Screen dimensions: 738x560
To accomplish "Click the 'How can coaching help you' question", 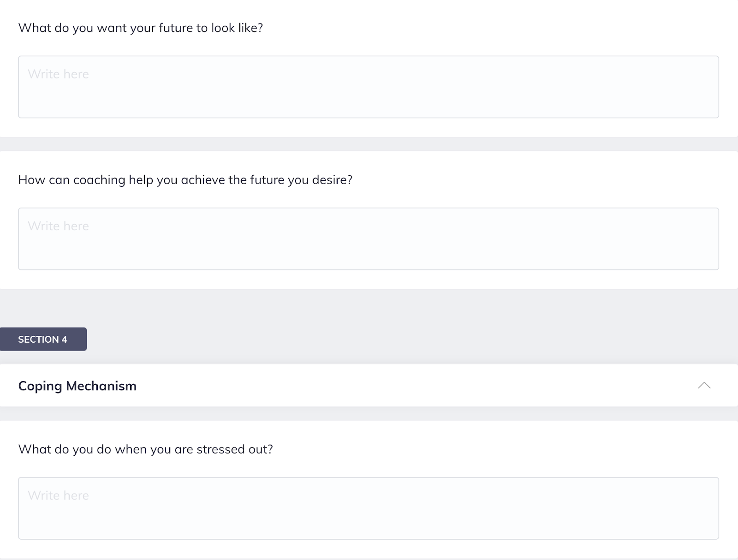I will click(x=185, y=180).
